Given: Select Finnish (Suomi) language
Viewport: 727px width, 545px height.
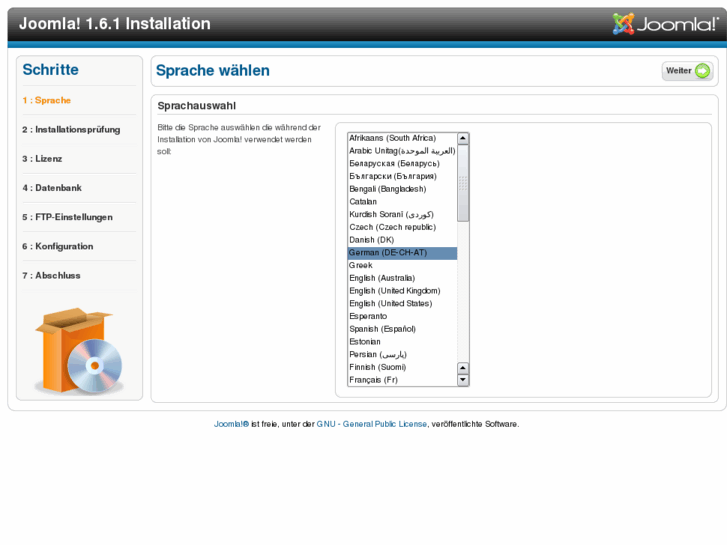Looking at the screenshot, I should coord(402,367).
